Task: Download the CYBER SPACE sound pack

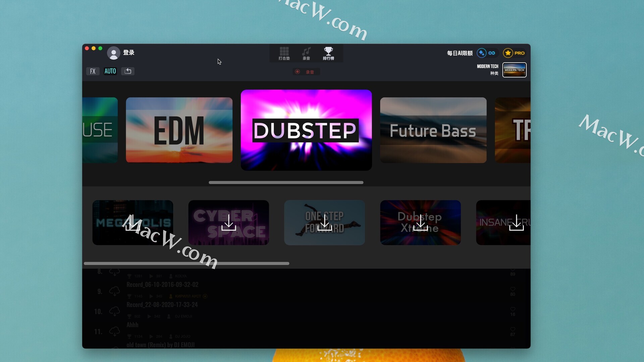Action: (228, 223)
